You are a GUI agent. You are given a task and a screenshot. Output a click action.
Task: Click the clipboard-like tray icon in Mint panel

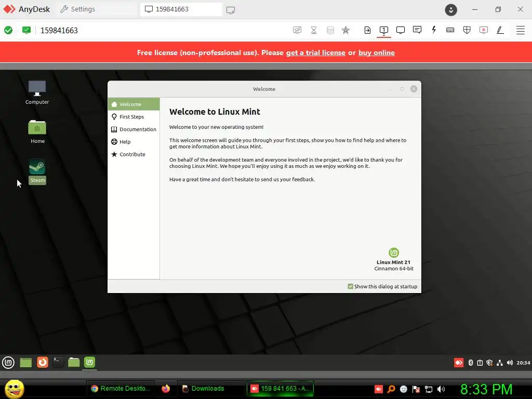[x=480, y=363]
